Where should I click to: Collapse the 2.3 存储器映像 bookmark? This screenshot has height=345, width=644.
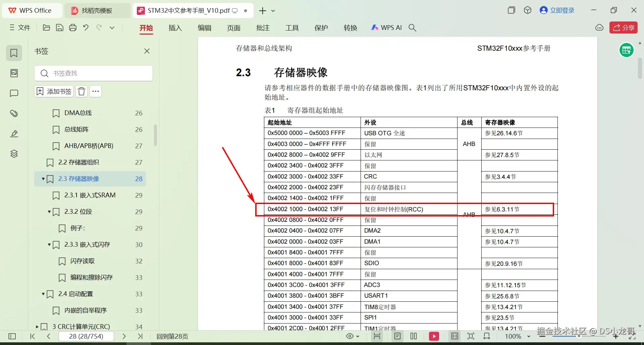pyautogui.click(x=43, y=179)
